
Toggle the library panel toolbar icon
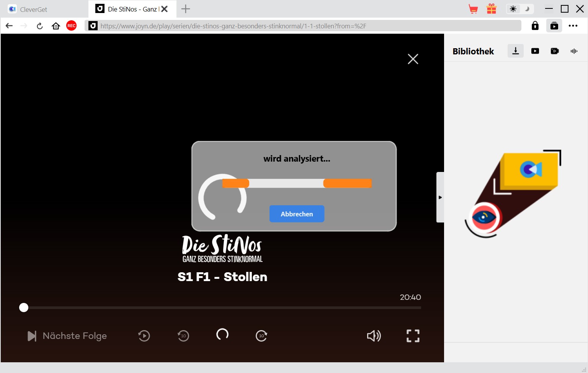[x=554, y=26]
